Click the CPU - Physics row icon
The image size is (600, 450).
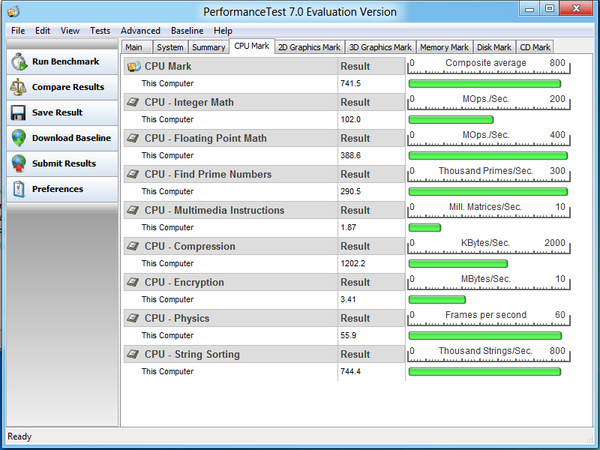coord(133,318)
